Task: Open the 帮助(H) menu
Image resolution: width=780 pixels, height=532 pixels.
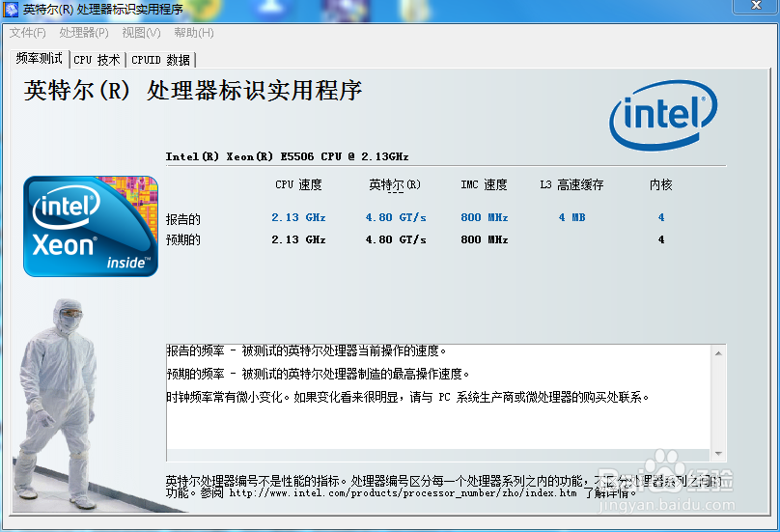Action: coord(193,33)
